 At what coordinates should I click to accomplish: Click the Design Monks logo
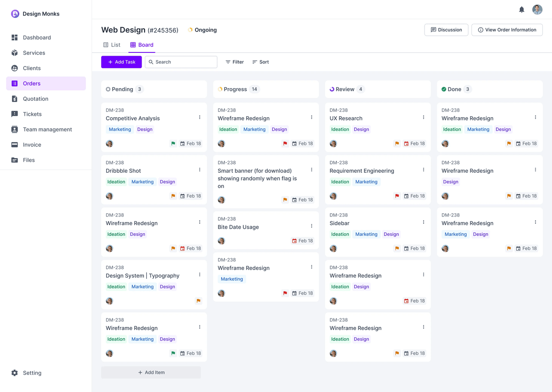(15, 14)
